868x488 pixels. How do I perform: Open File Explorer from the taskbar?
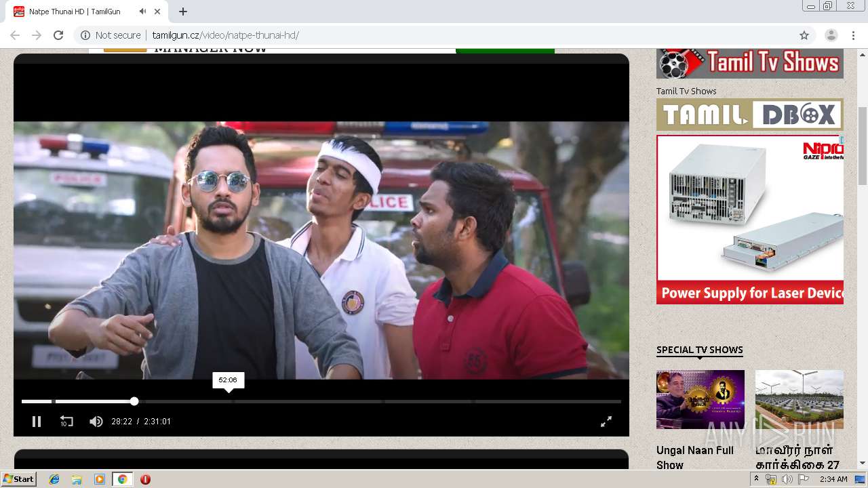click(77, 479)
